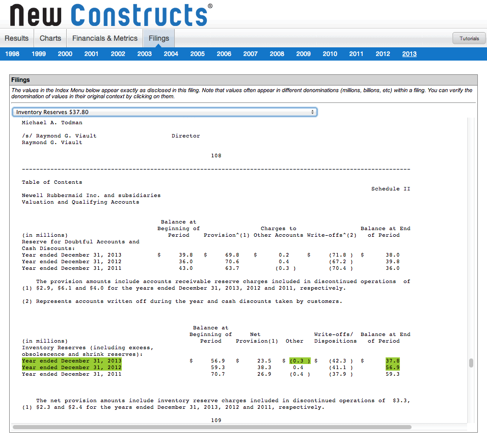
Task: Select year 2003 filing
Action: pos(145,54)
